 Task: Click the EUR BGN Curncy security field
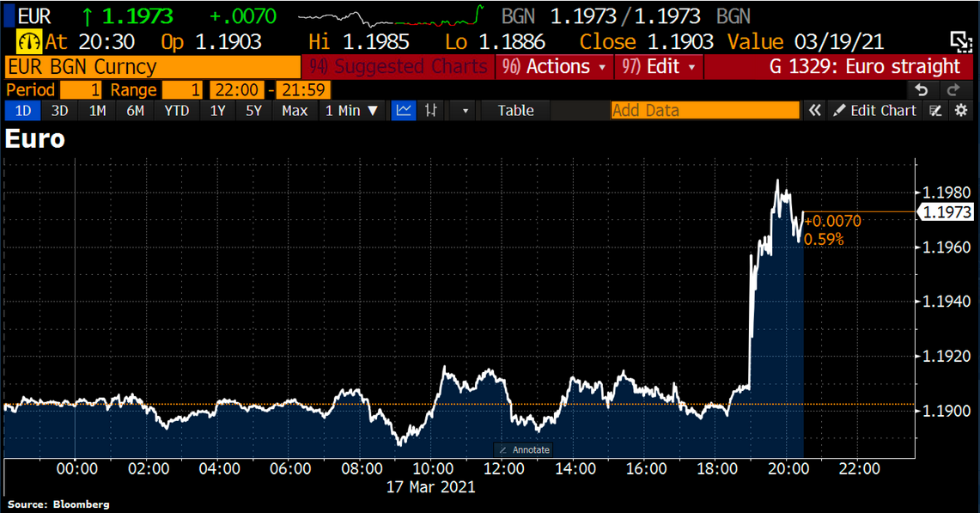tap(153, 66)
